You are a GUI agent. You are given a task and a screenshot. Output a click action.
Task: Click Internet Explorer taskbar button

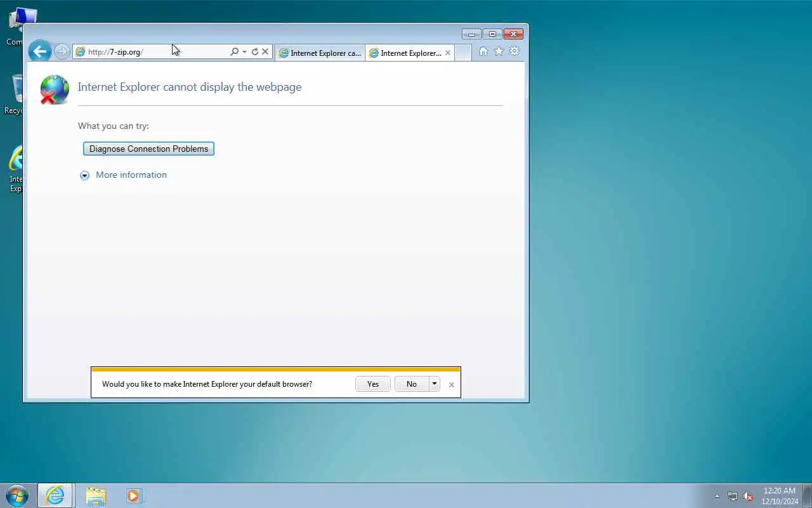pyautogui.click(x=55, y=495)
